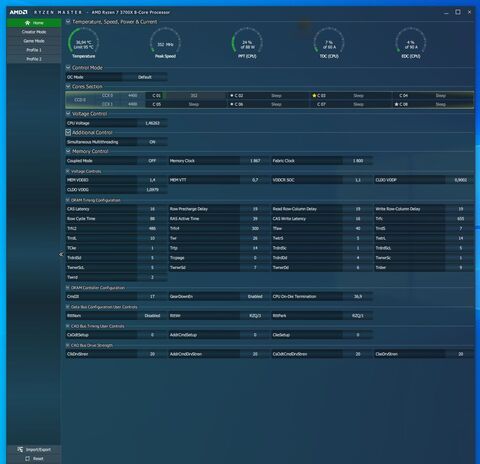Click the Temperature gauge
The image size is (480, 464).
click(x=83, y=43)
